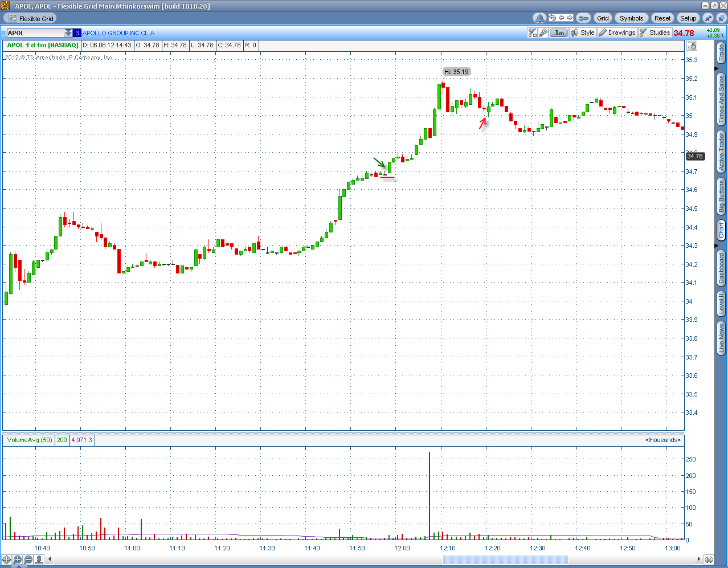728x568 pixels.
Task: Open the Level II side tab
Action: (721, 303)
